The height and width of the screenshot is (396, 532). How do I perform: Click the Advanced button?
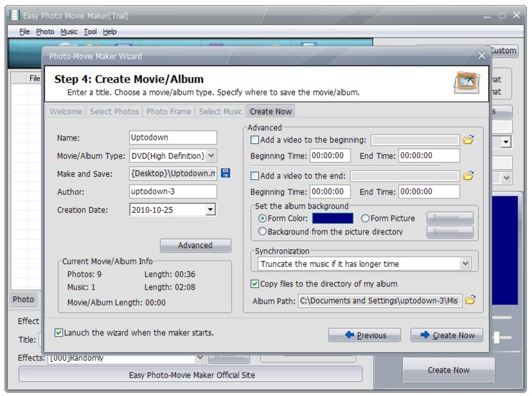point(195,246)
